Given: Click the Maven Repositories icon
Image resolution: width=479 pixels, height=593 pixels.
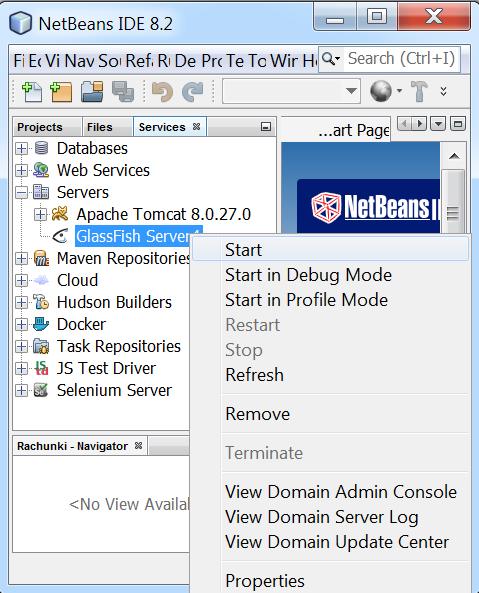Looking at the screenshot, I should coord(41,258).
